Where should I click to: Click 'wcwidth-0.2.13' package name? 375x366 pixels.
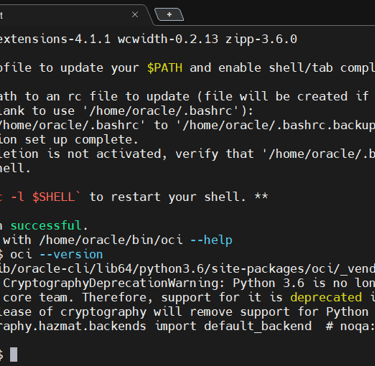click(168, 39)
